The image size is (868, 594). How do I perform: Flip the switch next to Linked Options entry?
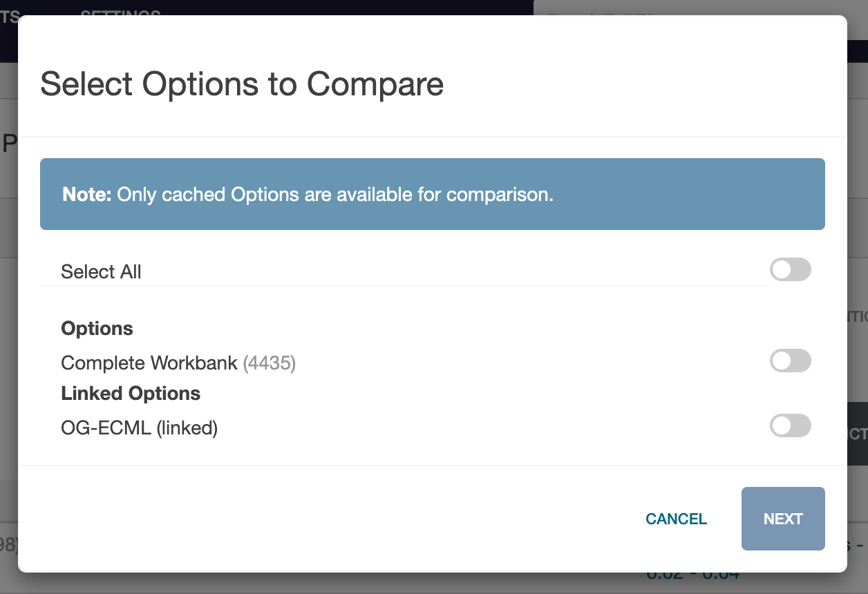790,425
